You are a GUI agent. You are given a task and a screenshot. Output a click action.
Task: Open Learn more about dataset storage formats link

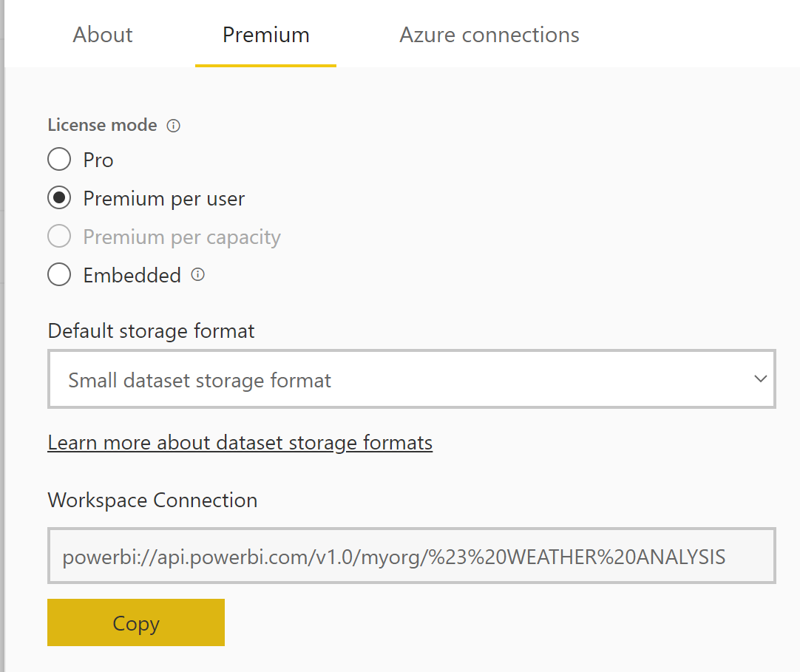240,442
